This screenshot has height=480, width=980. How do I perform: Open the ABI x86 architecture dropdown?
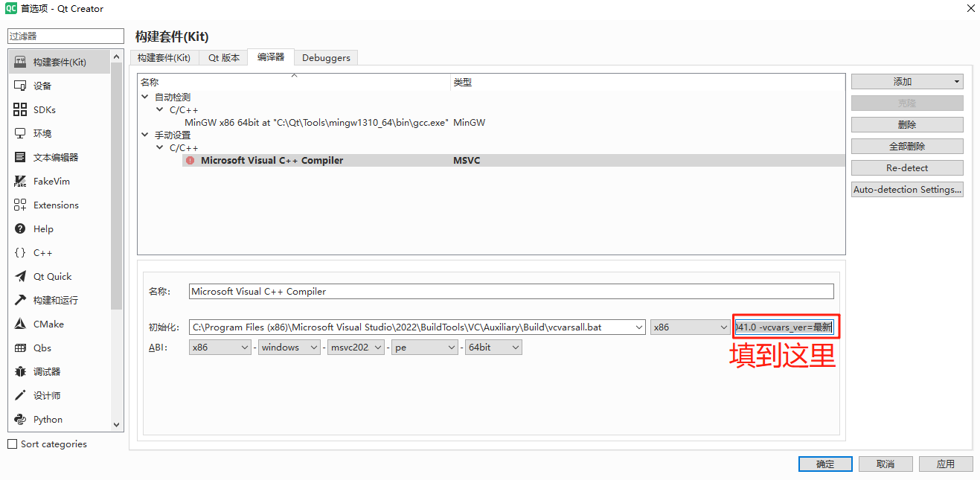221,348
